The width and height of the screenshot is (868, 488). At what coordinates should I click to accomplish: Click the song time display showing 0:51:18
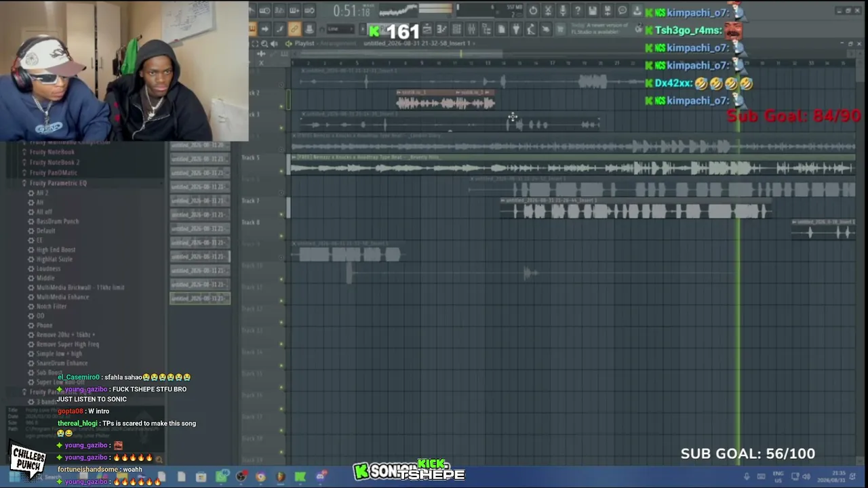click(352, 11)
